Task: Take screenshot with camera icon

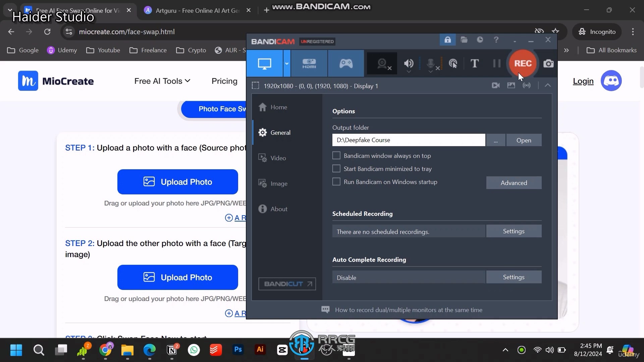Action: 548,63
